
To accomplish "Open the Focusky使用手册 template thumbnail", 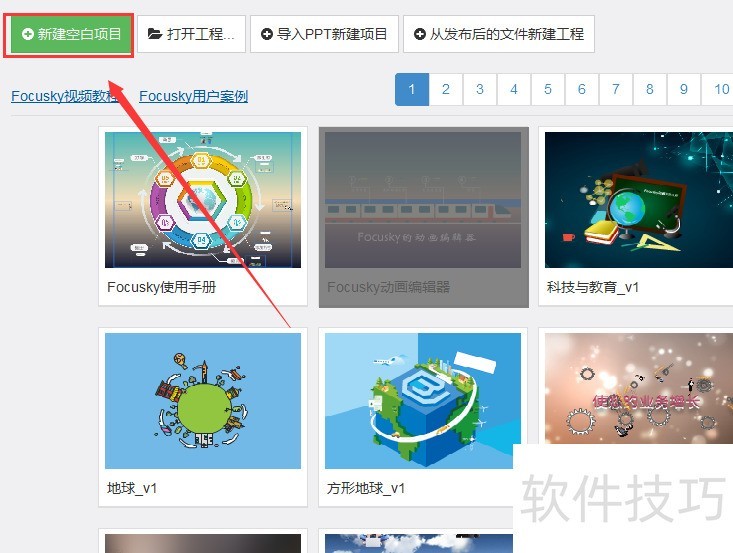I will [203, 200].
